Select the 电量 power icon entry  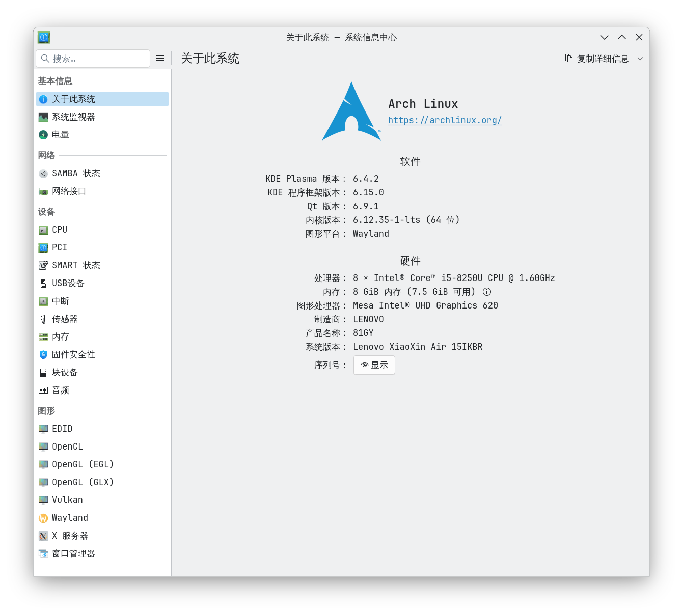point(43,135)
